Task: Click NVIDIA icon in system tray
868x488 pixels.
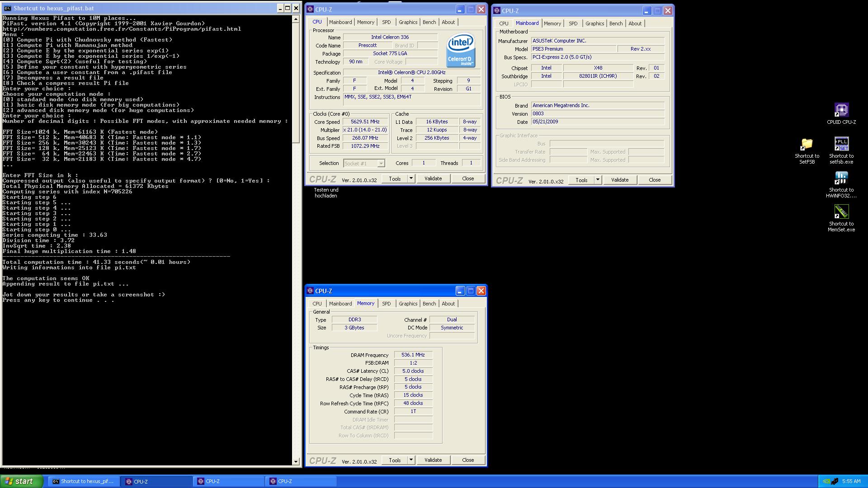Action: point(826,482)
